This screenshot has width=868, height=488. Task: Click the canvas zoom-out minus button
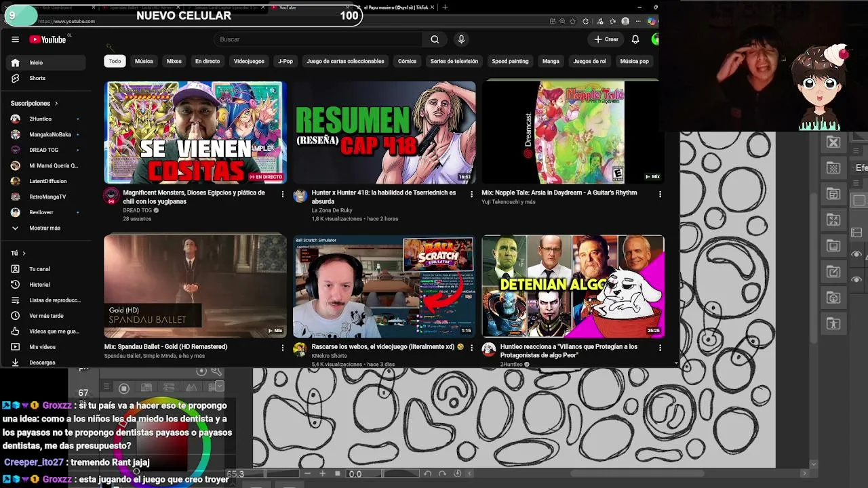pyautogui.click(x=308, y=474)
